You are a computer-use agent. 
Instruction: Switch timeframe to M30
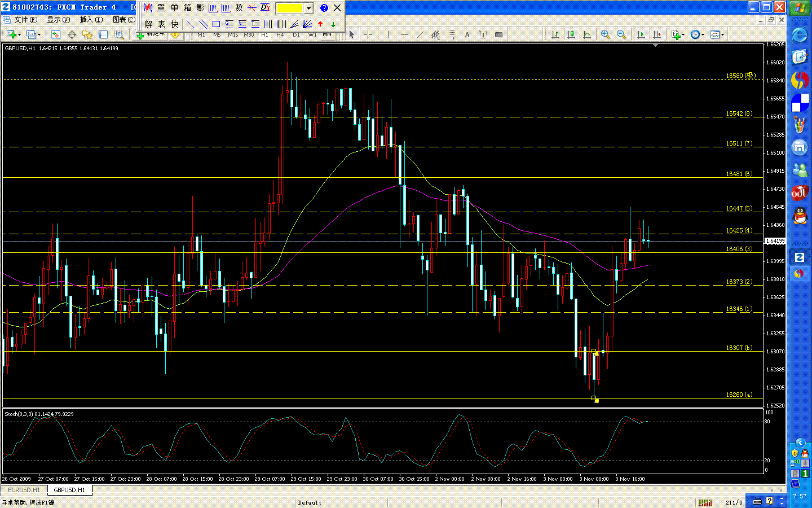pyautogui.click(x=249, y=35)
